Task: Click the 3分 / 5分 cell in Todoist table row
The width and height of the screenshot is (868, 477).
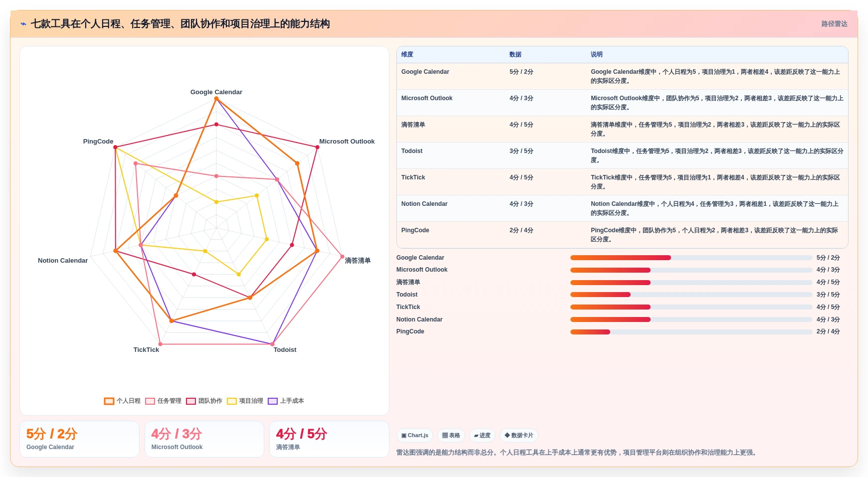Action: pos(521,151)
